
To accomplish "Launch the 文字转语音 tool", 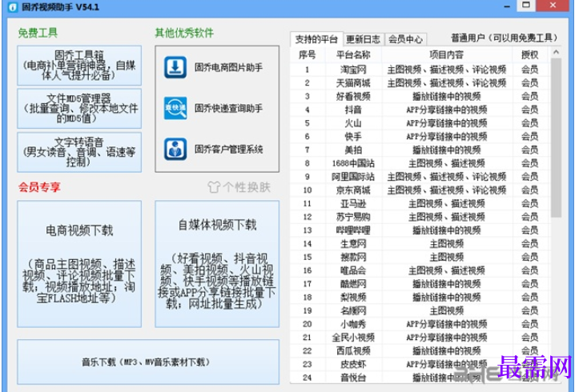I will (79, 152).
